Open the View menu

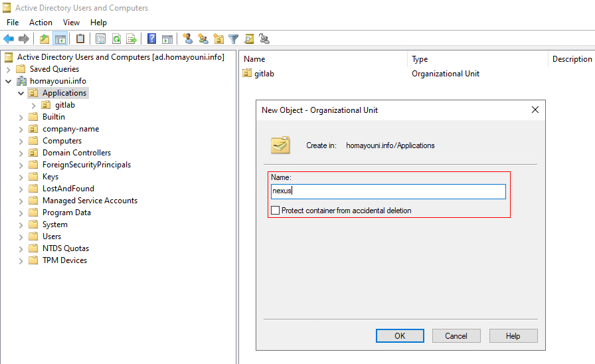(x=71, y=23)
